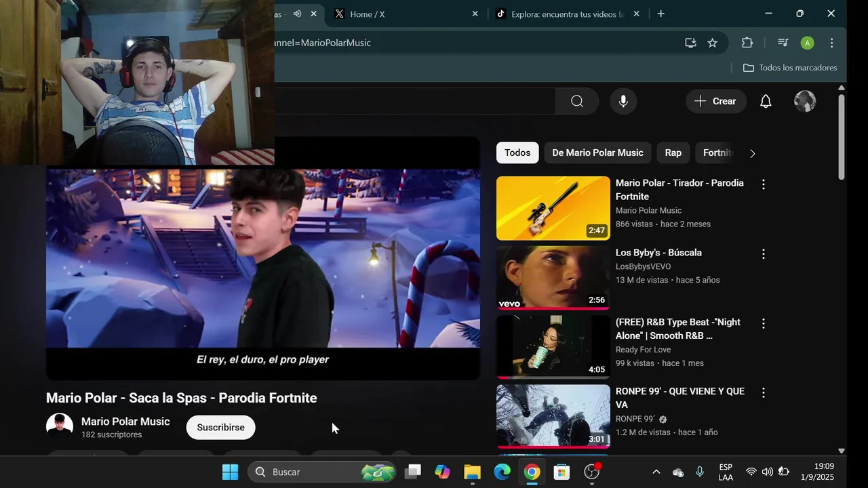The height and width of the screenshot is (488, 868).
Task: Click the microphone tray icon
Action: click(700, 472)
